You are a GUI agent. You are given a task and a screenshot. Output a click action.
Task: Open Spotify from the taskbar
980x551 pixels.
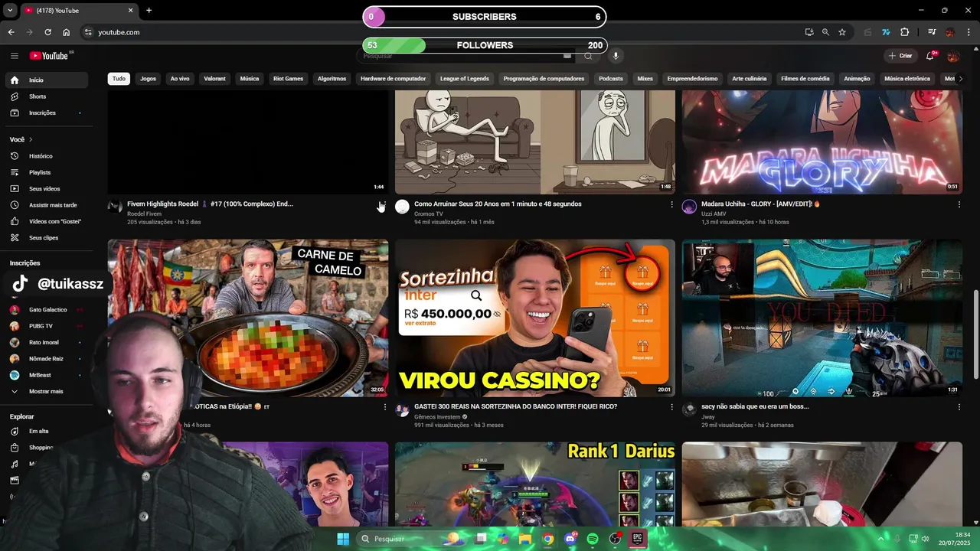pos(593,539)
